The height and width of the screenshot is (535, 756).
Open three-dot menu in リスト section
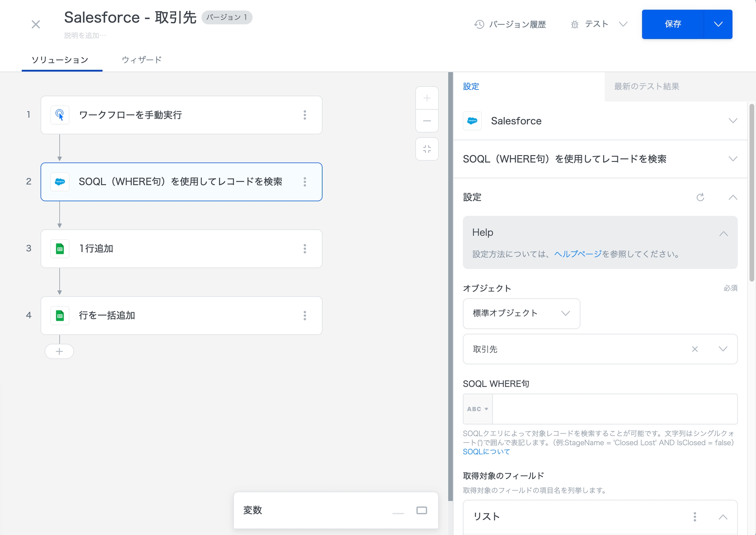tap(695, 517)
